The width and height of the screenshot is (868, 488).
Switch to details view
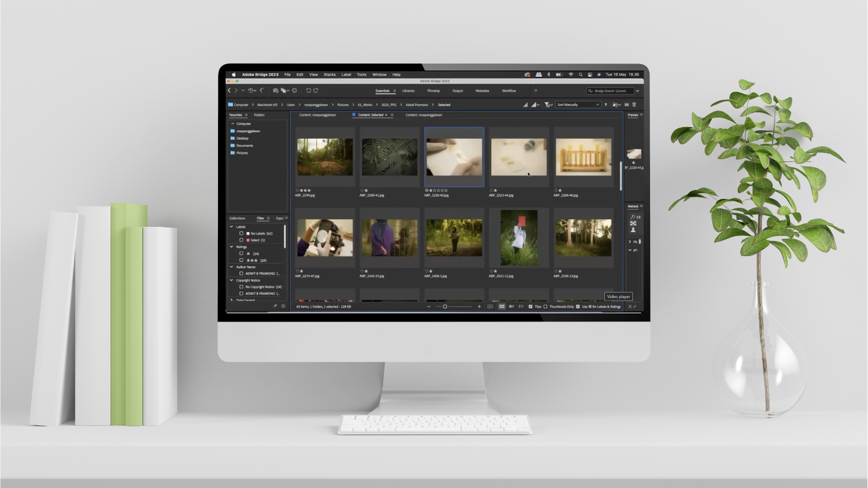tap(512, 307)
